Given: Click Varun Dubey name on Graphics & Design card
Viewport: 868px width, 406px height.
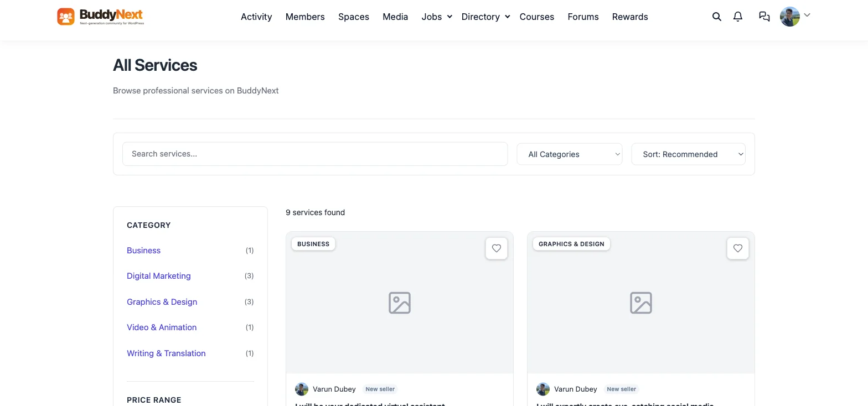Looking at the screenshot, I should click(x=576, y=389).
